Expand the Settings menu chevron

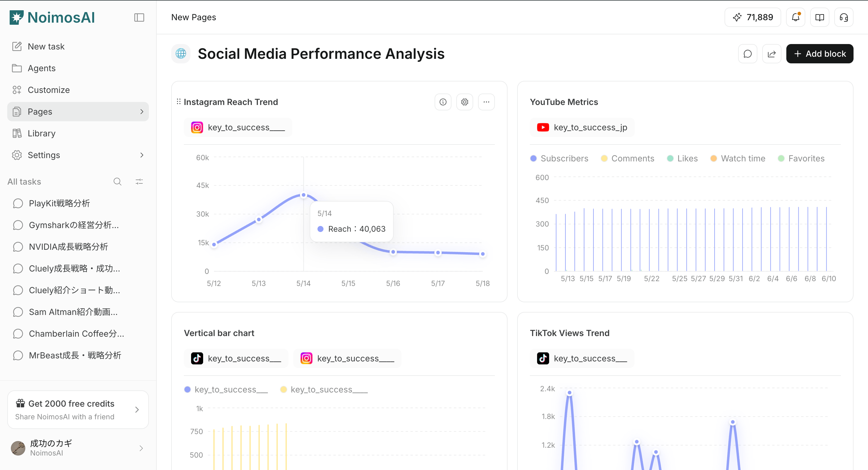coord(142,155)
